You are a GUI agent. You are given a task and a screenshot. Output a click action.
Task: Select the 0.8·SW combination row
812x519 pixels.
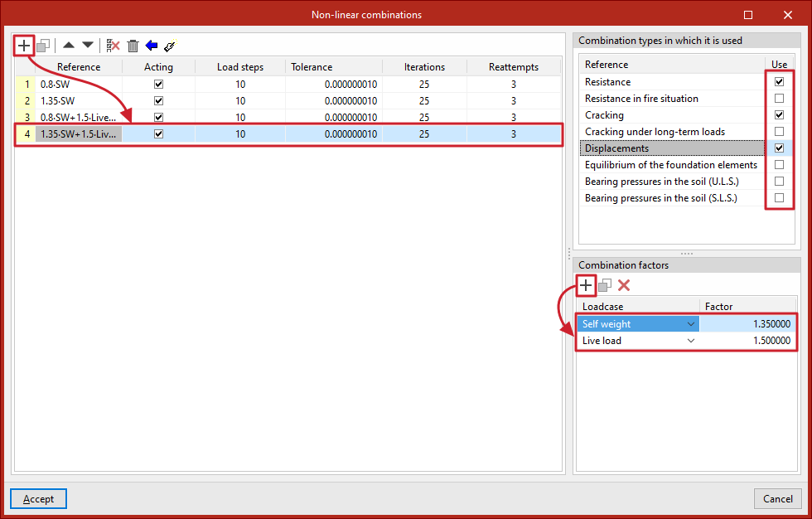(288, 84)
